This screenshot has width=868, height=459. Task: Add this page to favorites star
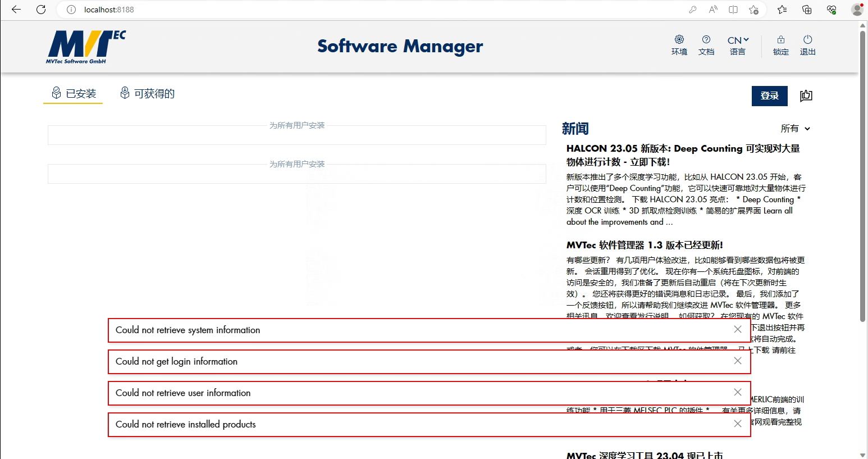coord(753,10)
